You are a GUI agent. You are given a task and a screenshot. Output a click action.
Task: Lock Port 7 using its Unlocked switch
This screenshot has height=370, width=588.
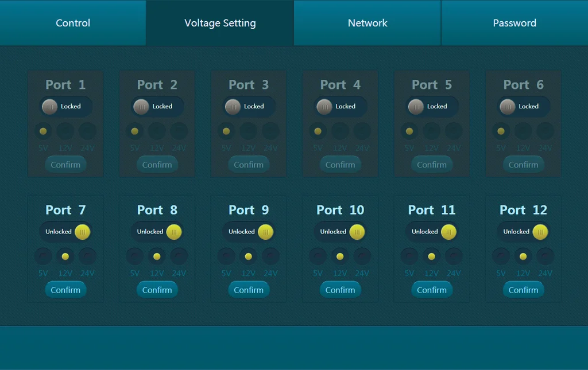point(65,232)
